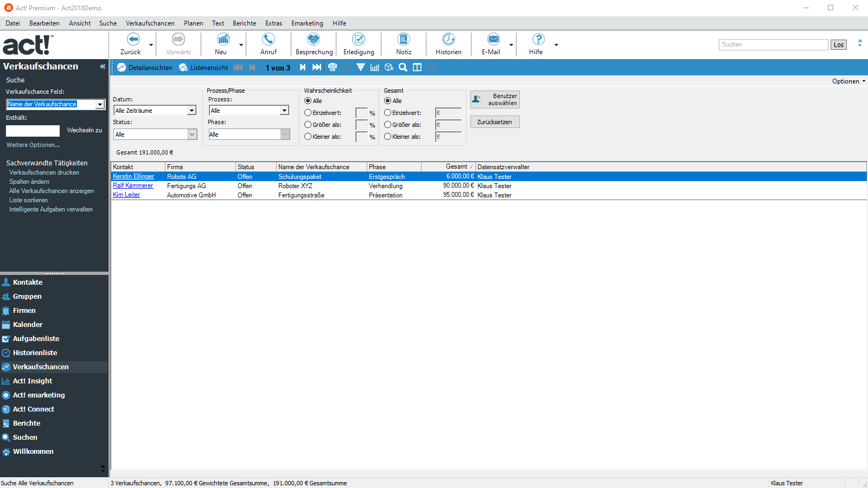Open Historien from the toolbar
This screenshot has width=868, height=488.
[448, 40]
